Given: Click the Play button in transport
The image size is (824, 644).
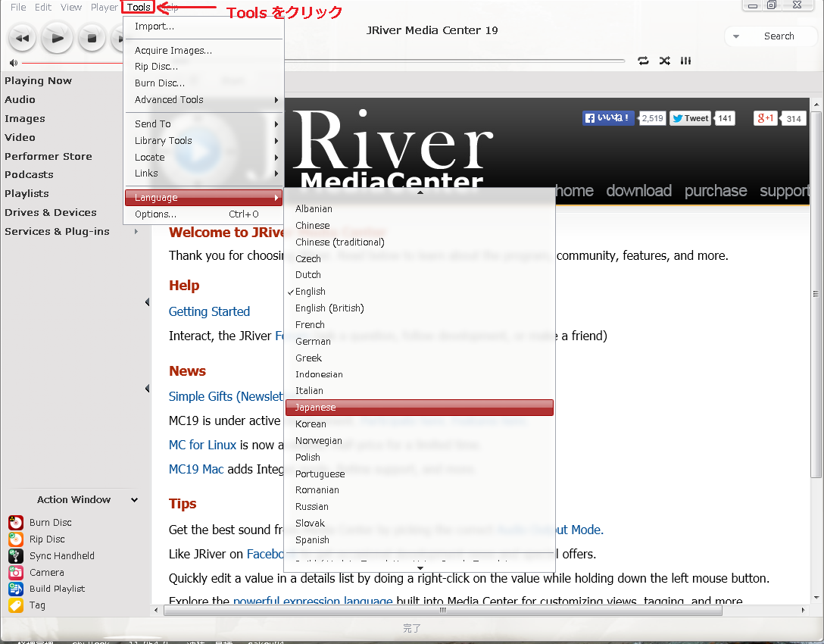Looking at the screenshot, I should click(x=57, y=37).
